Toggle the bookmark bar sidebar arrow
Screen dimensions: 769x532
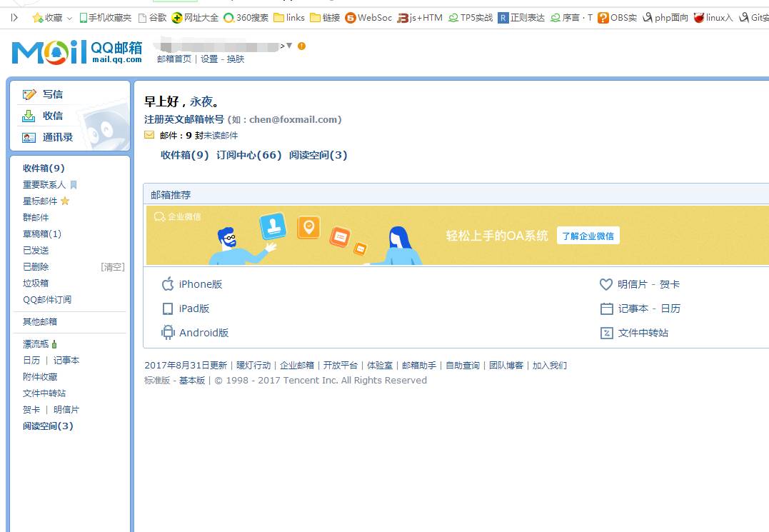[14, 18]
